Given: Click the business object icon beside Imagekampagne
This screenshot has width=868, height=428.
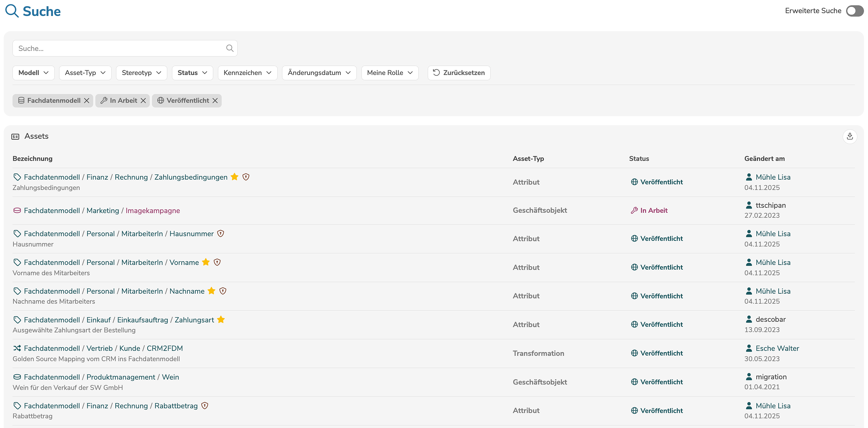Looking at the screenshot, I should coord(17,211).
